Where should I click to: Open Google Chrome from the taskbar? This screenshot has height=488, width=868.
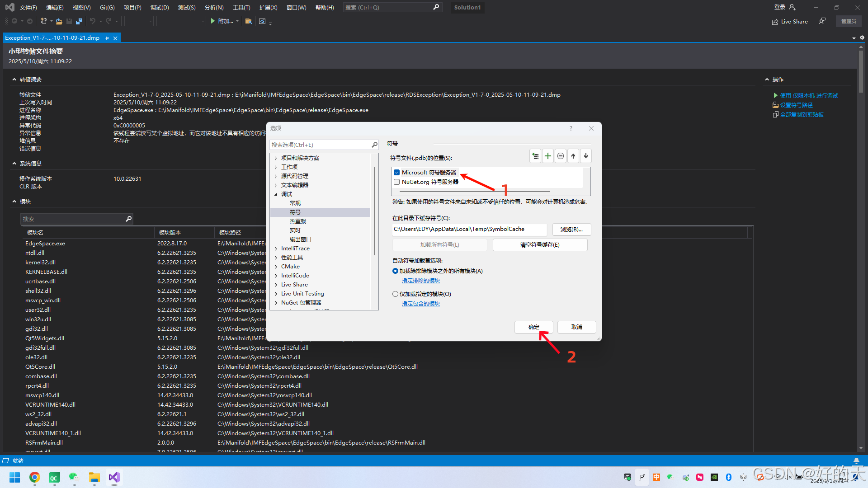tap(35, 477)
